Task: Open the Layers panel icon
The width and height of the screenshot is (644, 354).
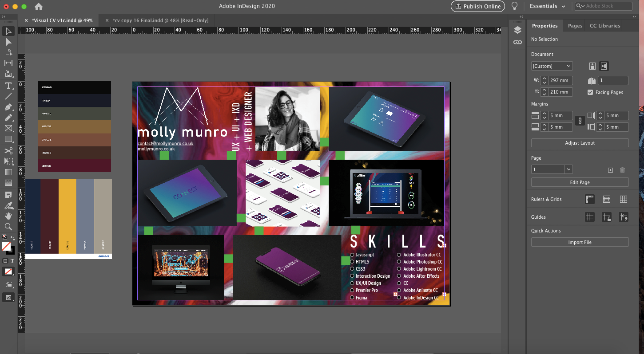Action: [517, 30]
